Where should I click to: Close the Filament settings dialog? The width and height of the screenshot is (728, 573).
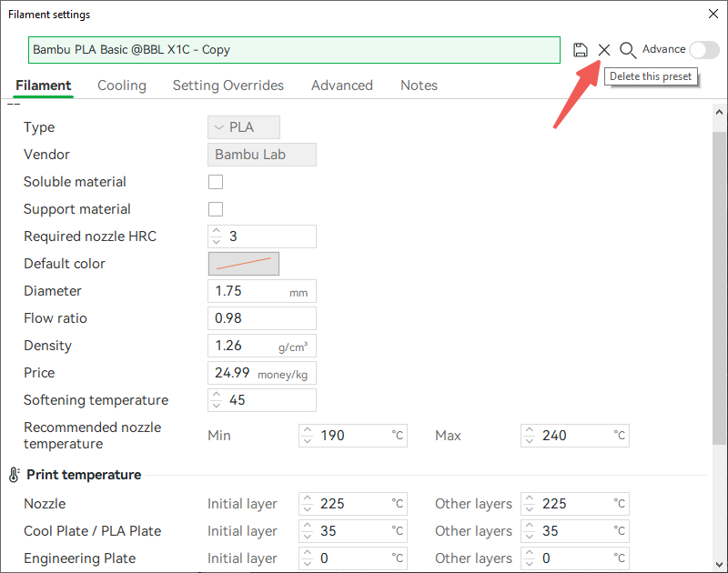click(x=713, y=14)
